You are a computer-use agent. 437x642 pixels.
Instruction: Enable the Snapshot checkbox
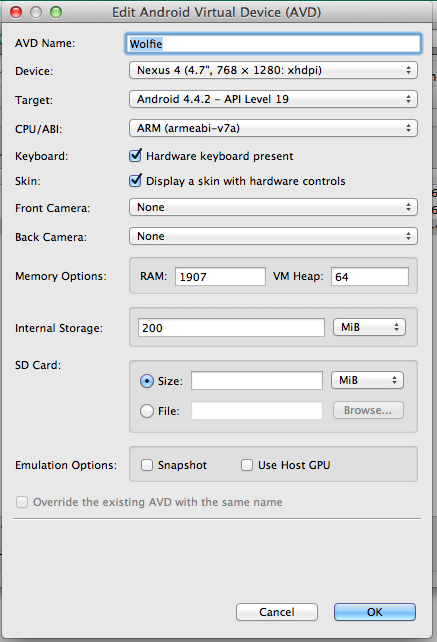(147, 465)
